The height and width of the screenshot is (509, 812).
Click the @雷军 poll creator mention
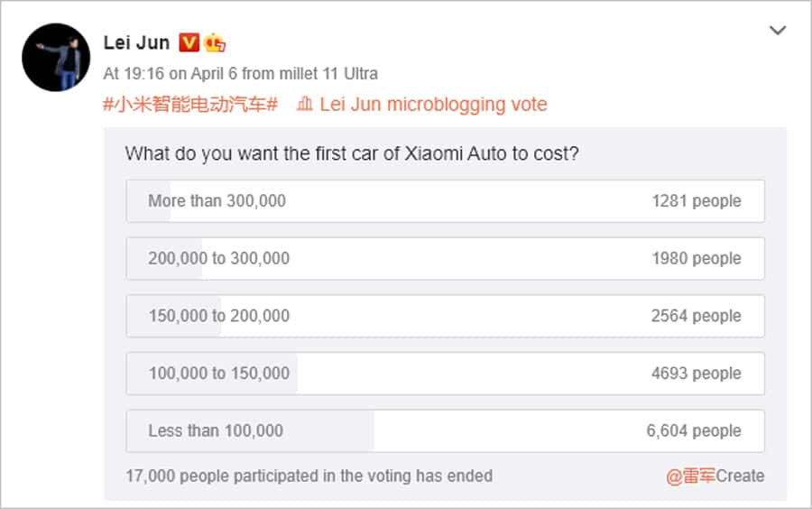pyautogui.click(x=690, y=476)
